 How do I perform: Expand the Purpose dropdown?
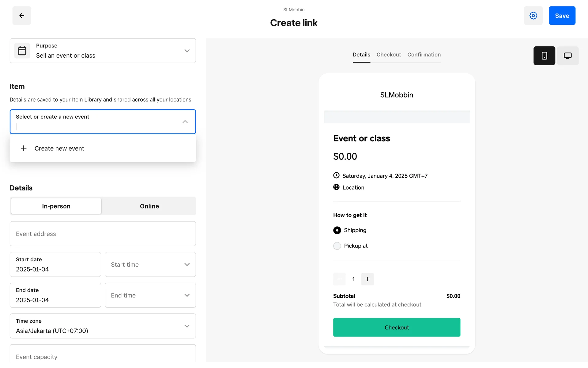pyautogui.click(x=187, y=51)
